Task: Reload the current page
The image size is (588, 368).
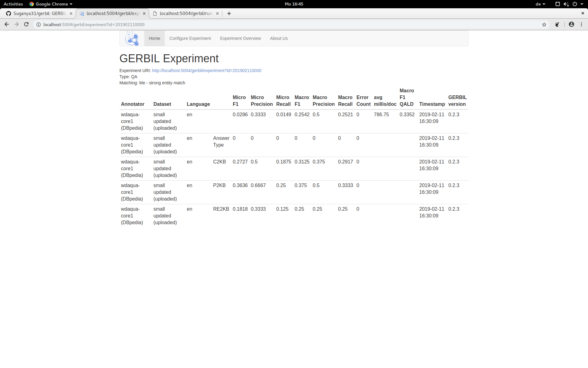Action: pyautogui.click(x=26, y=25)
